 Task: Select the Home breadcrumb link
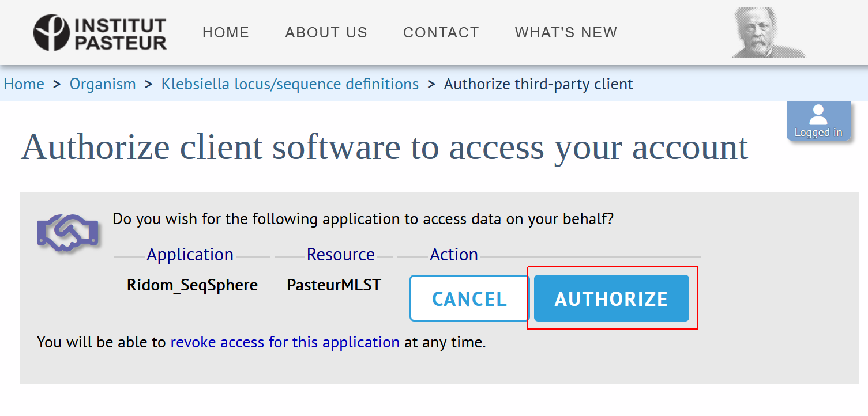pos(24,84)
